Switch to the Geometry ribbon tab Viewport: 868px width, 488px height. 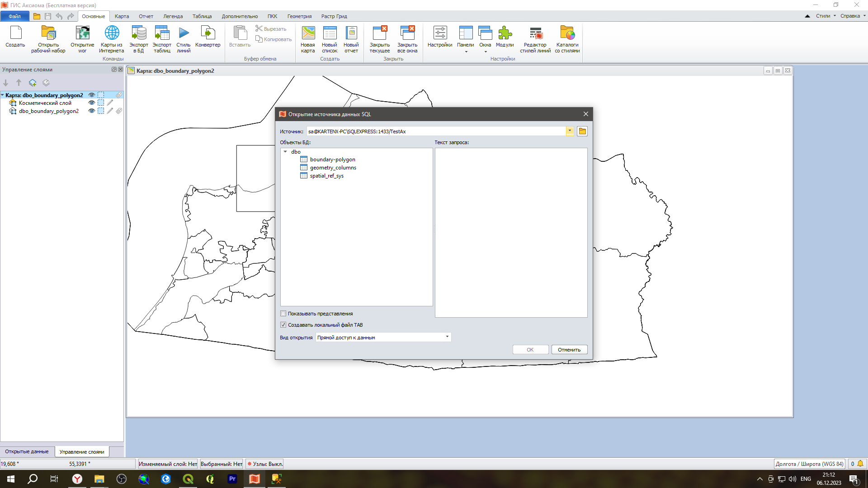pos(299,16)
